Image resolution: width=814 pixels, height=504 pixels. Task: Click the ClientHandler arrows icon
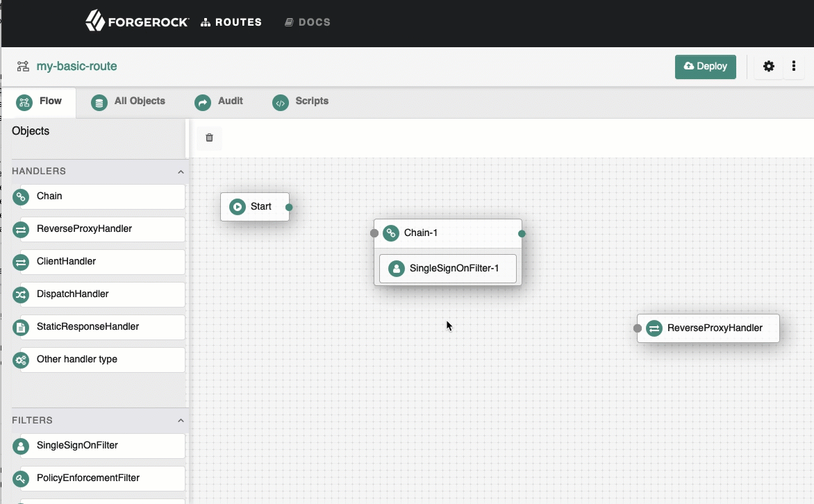coord(21,262)
